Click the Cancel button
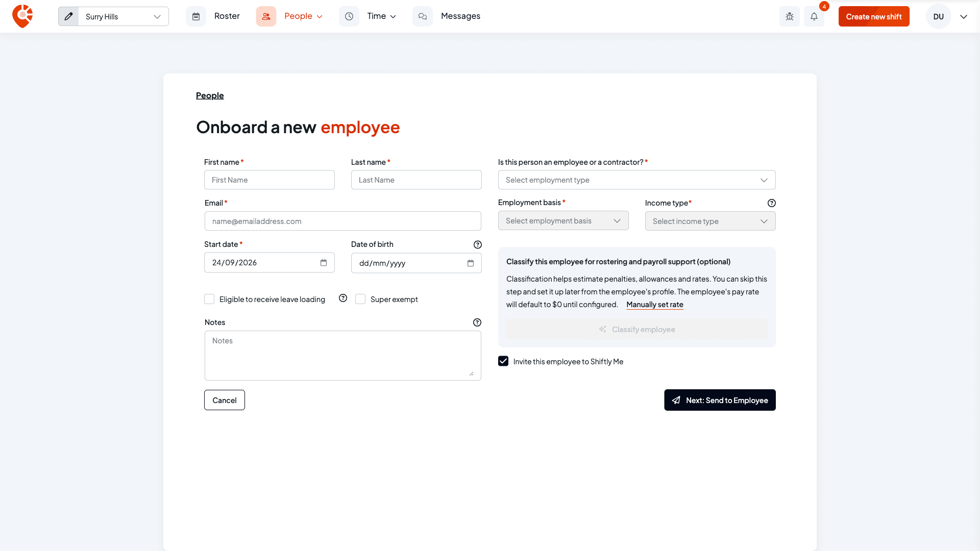The image size is (980, 551). coord(225,400)
